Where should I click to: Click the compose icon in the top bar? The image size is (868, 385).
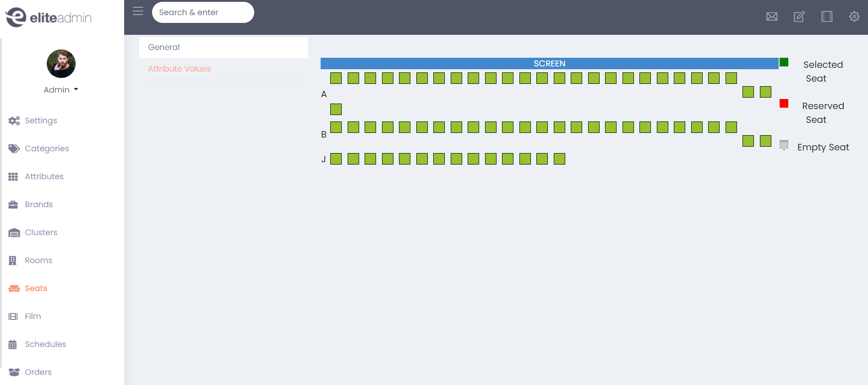click(799, 16)
